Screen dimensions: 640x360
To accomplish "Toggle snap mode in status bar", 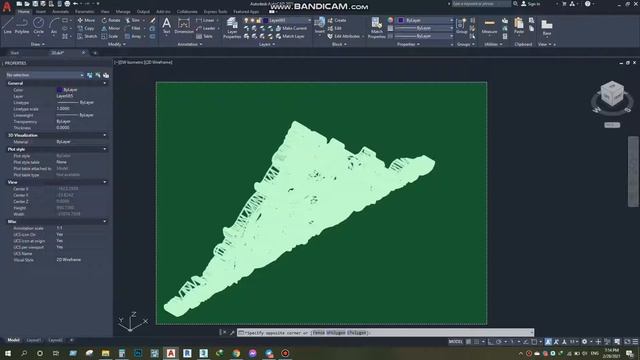I will click(476, 342).
